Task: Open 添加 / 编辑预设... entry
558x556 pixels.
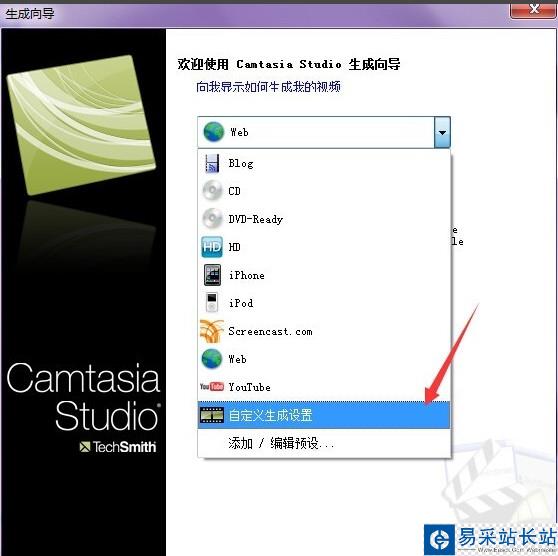Action: [x=324, y=443]
